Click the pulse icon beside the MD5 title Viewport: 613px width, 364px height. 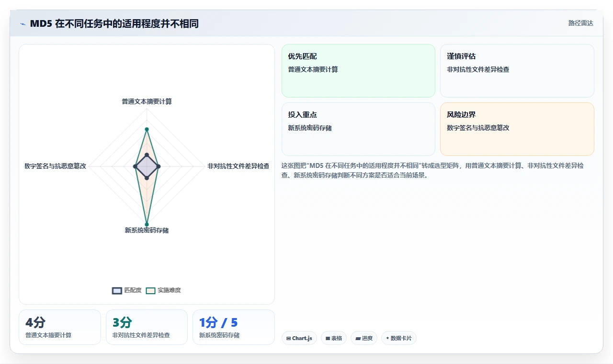pyautogui.click(x=23, y=24)
